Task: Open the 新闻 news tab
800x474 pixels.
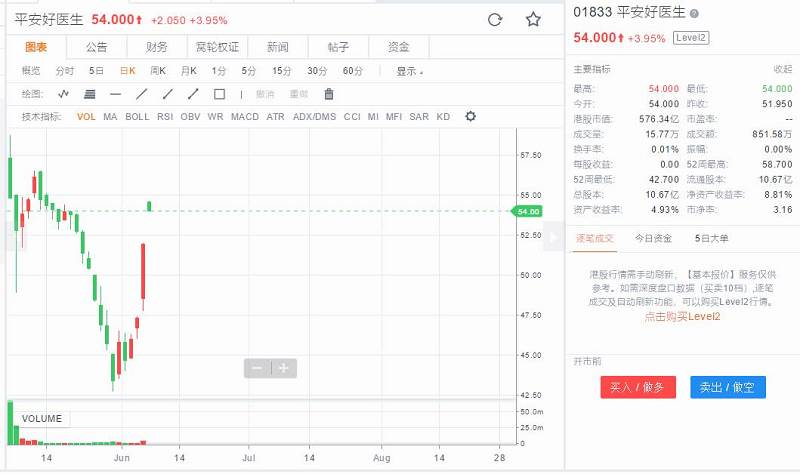Action: [x=278, y=47]
